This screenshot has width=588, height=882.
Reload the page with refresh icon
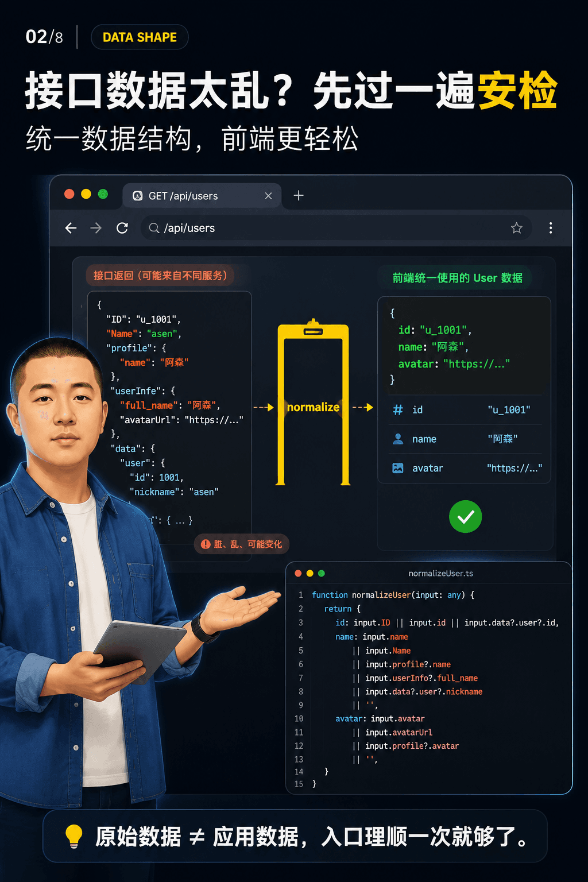[122, 228]
